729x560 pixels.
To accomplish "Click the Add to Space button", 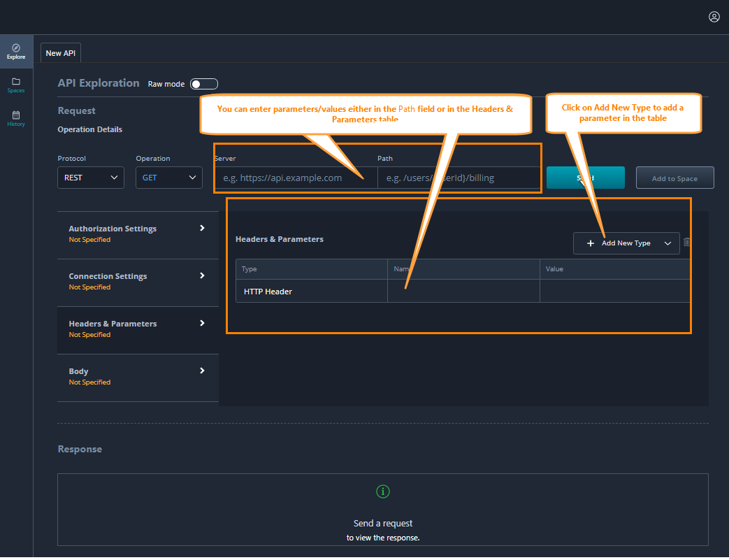I will tap(674, 178).
